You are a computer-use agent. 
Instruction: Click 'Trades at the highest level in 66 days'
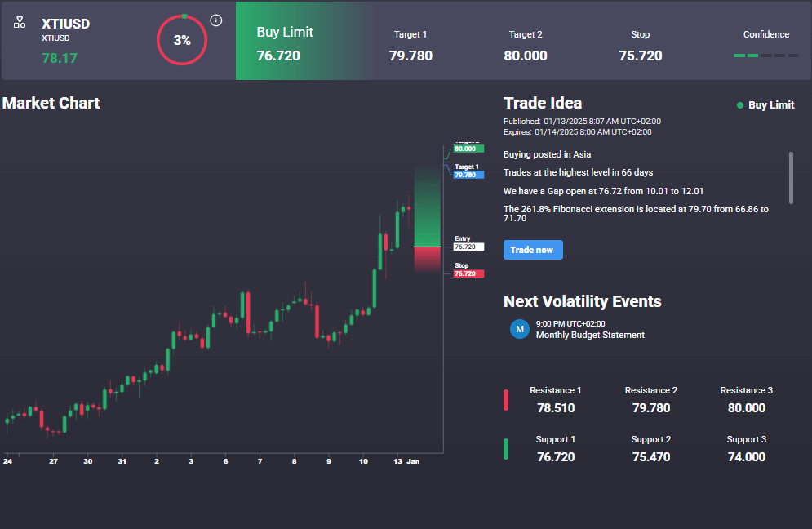[578, 172]
